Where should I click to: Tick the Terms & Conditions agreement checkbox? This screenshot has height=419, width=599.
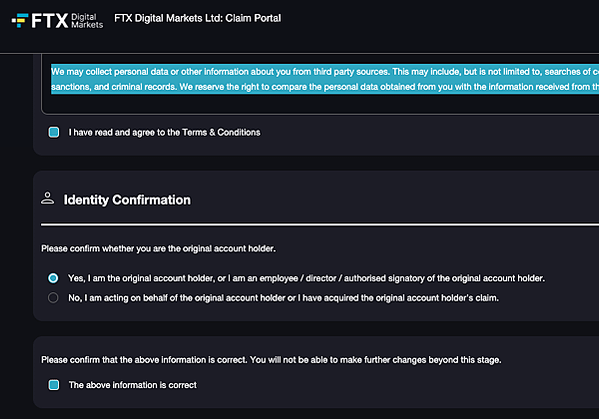[x=54, y=132]
